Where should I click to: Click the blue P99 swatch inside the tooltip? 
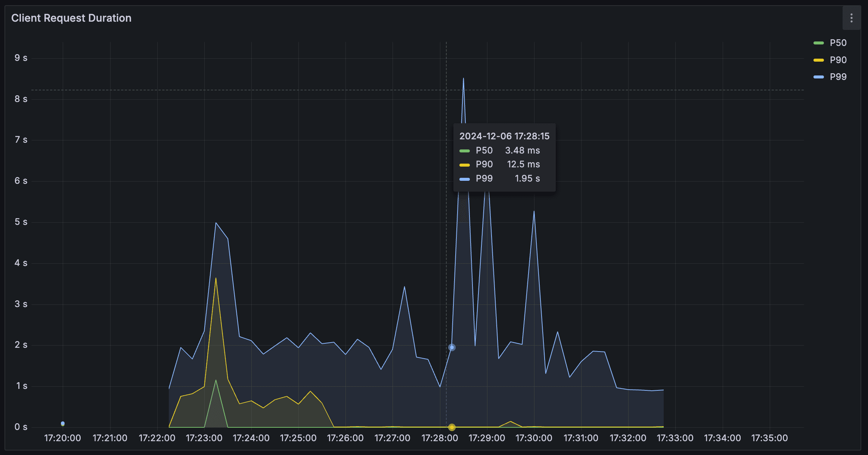(x=464, y=179)
